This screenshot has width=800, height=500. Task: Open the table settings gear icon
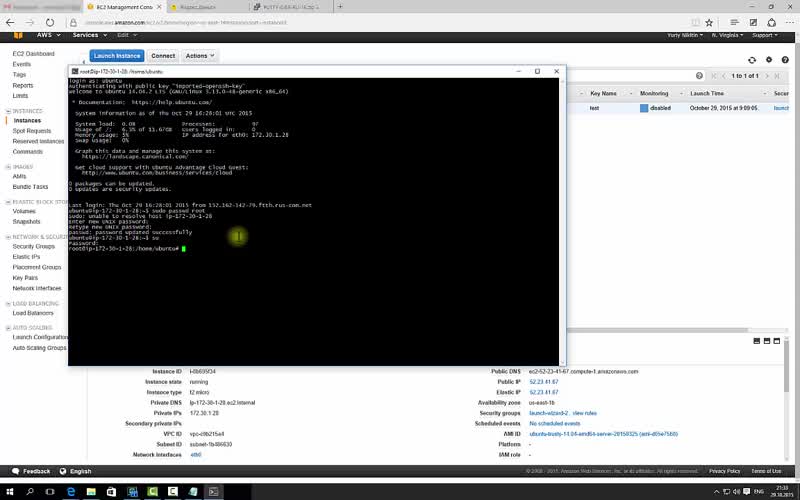[769, 60]
